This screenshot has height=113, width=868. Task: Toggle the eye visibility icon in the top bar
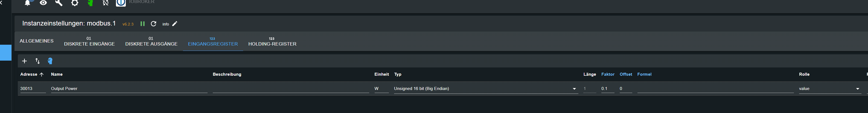(x=43, y=3)
